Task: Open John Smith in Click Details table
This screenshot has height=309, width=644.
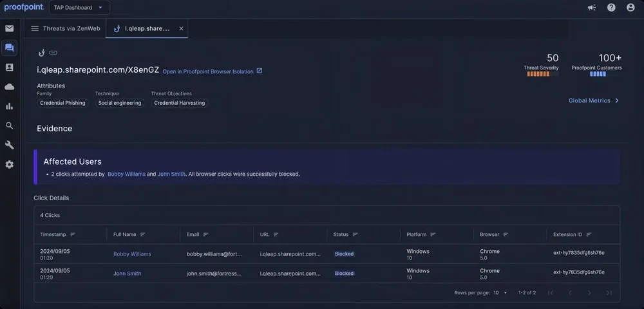Action: point(128,274)
